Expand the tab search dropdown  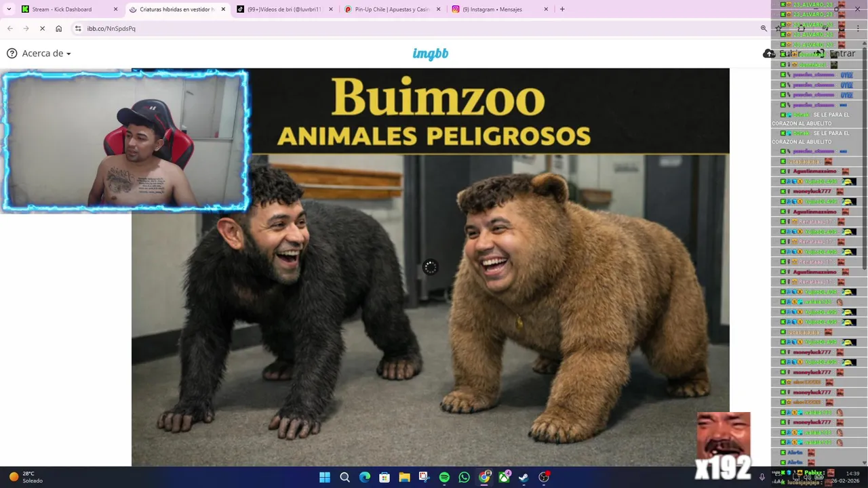(9, 9)
